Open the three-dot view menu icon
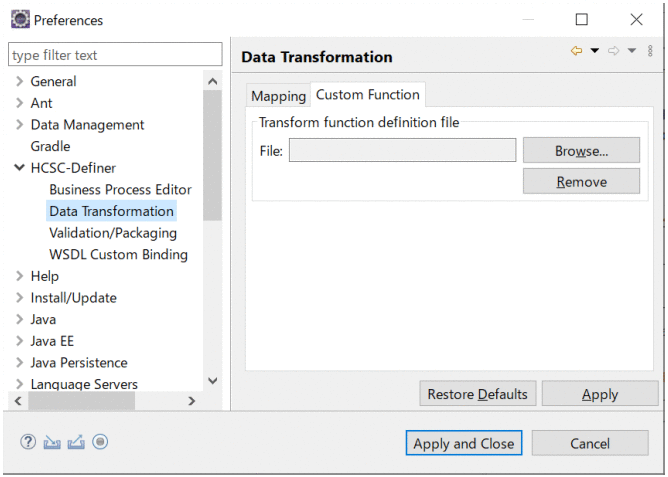This screenshot has height=477, width=668. click(650, 51)
